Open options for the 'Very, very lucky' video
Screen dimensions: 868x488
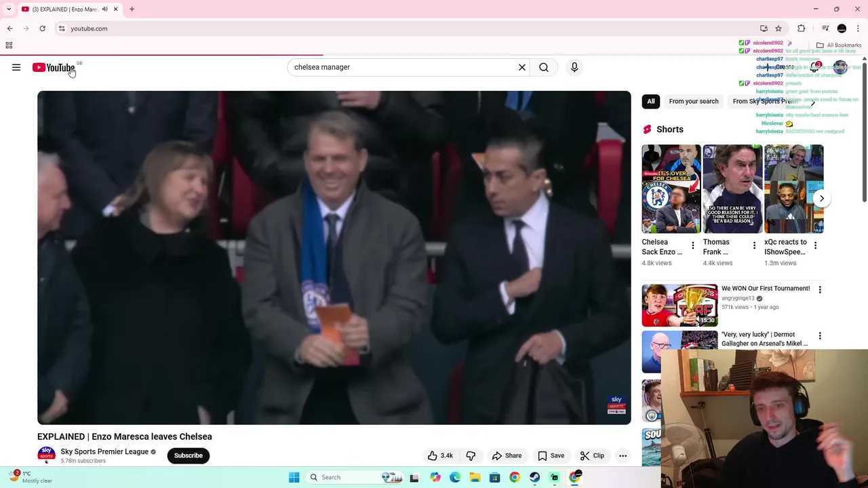coord(820,335)
